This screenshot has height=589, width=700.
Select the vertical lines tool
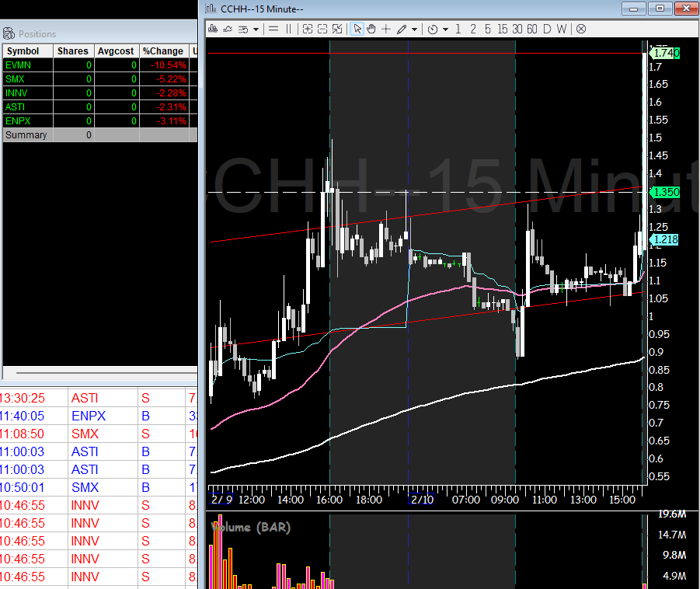tap(288, 29)
